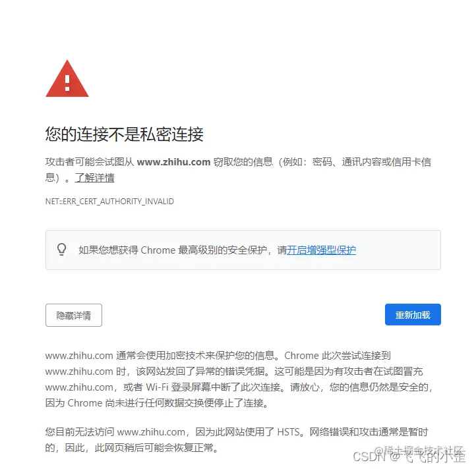Click the red warning triangle icon
Image resolution: width=476 pixels, height=469 pixels.
pos(67,79)
